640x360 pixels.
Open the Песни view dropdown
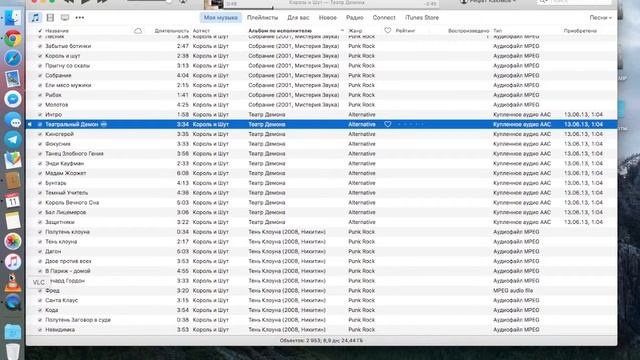[600, 18]
